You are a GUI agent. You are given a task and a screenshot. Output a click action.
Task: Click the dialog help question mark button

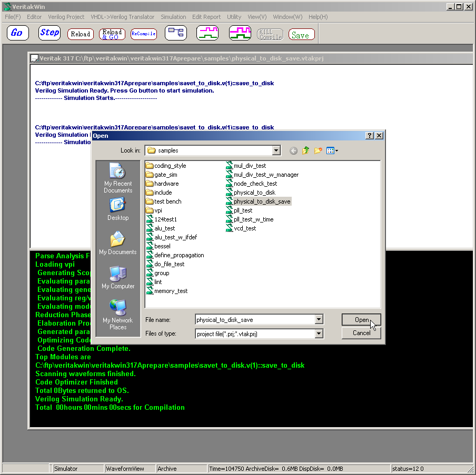pos(369,136)
